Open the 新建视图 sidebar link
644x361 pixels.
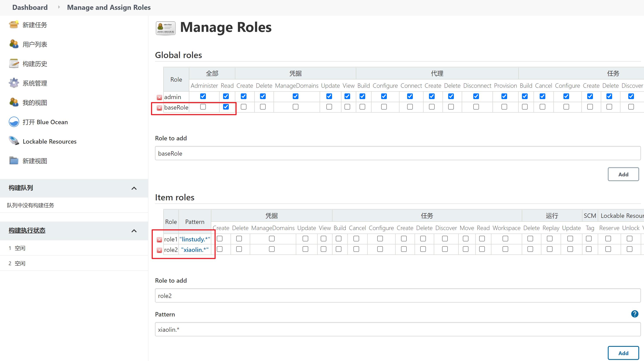(35, 161)
